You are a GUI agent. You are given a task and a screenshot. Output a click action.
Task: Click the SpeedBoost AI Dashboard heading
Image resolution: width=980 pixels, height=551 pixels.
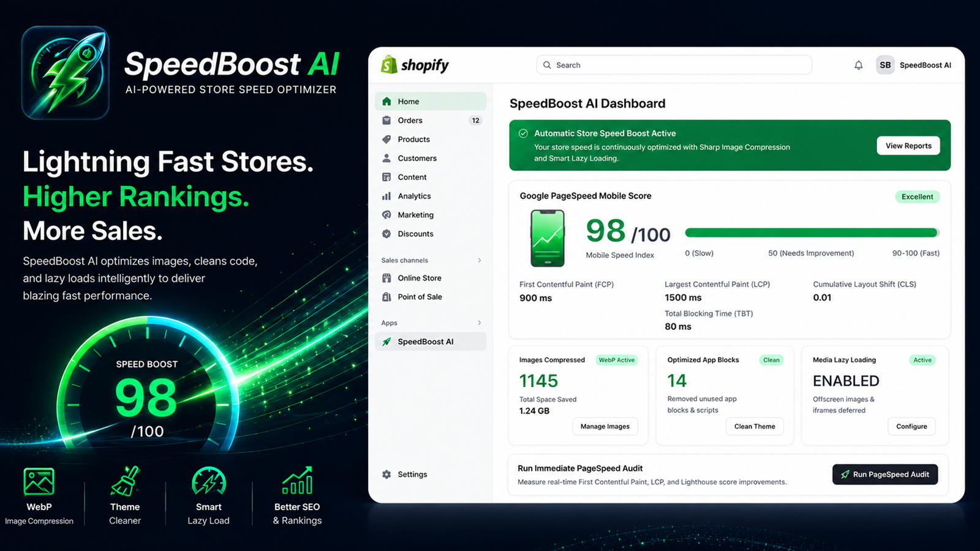pyautogui.click(x=587, y=103)
